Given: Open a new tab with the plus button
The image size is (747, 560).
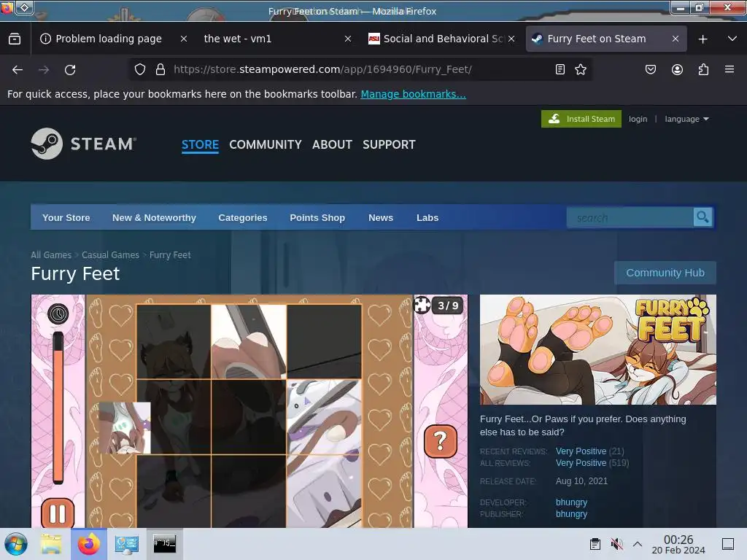Looking at the screenshot, I should 703,39.
